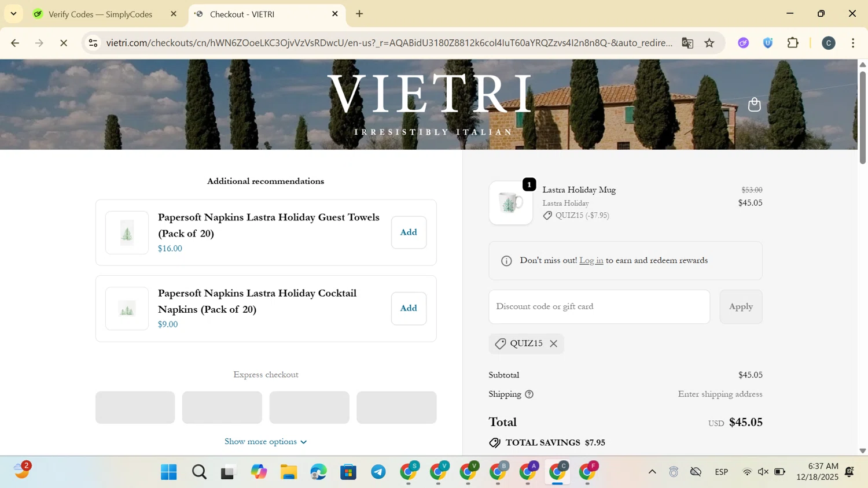Open the volume muted speaker icon
The image size is (868, 488).
pos(763,472)
